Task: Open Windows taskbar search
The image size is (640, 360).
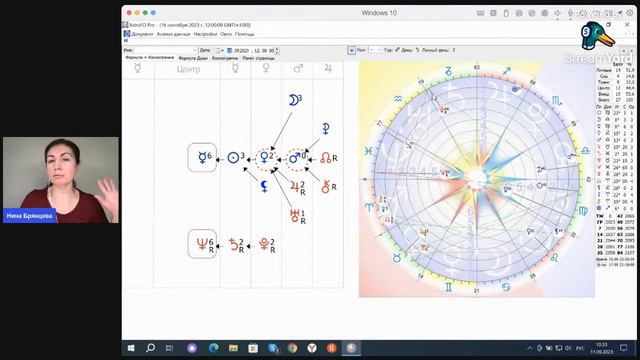Action: point(150,348)
